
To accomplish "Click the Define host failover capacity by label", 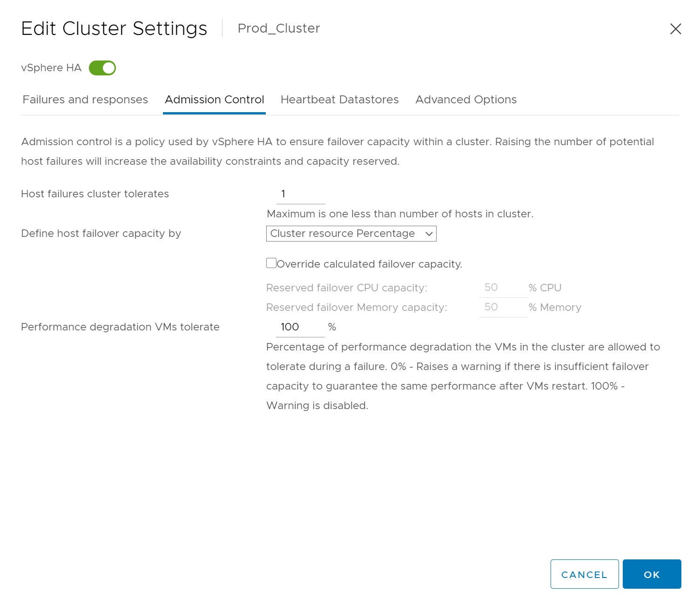I will [101, 234].
